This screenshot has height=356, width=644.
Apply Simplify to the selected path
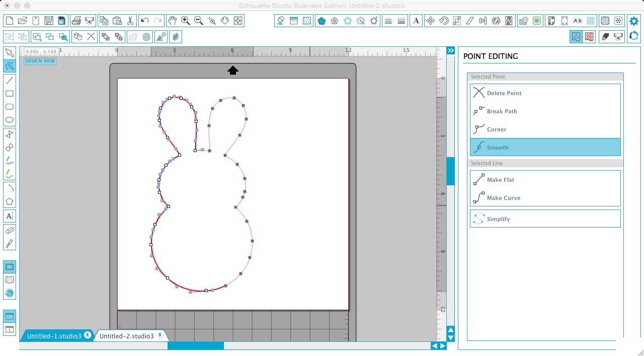point(498,219)
